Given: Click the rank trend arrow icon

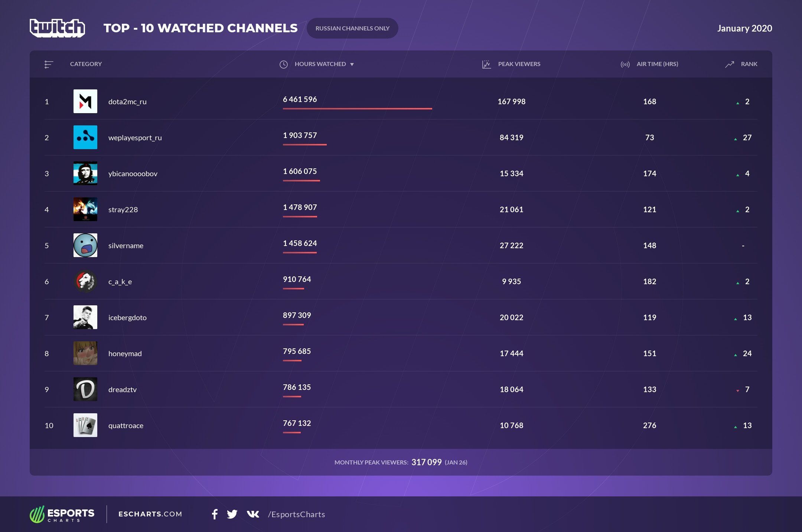Looking at the screenshot, I should [x=730, y=65].
